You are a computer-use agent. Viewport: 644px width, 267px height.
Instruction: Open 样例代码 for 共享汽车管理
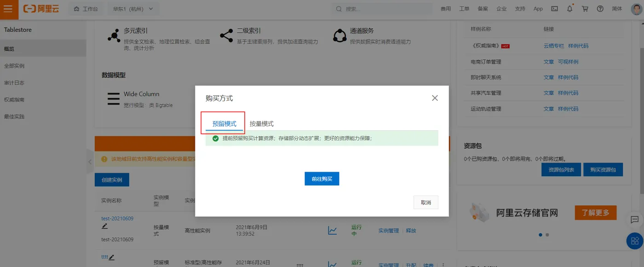568,93
